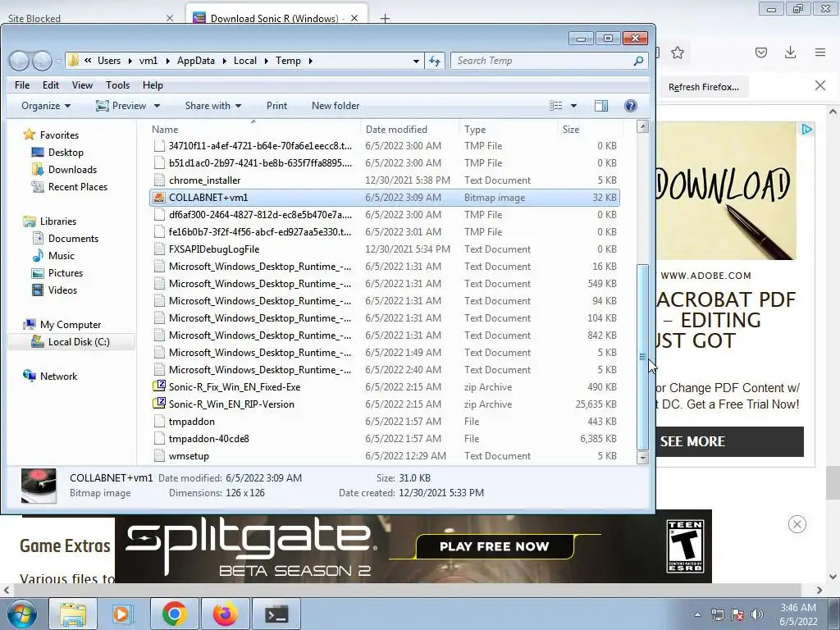Viewport: 840px width, 630px height.
Task: Expand the Preview button dropdown arrow
Action: pos(157,106)
